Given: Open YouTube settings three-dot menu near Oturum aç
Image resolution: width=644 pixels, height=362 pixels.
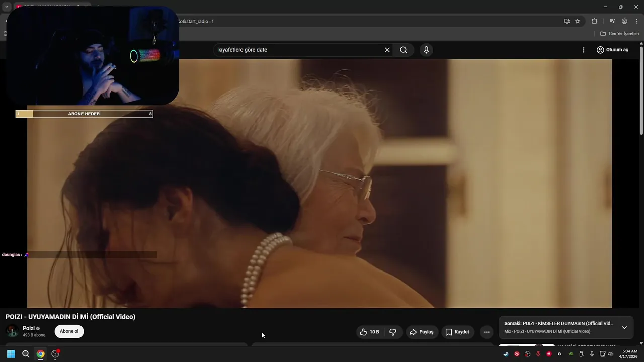Looking at the screenshot, I should [x=584, y=50].
